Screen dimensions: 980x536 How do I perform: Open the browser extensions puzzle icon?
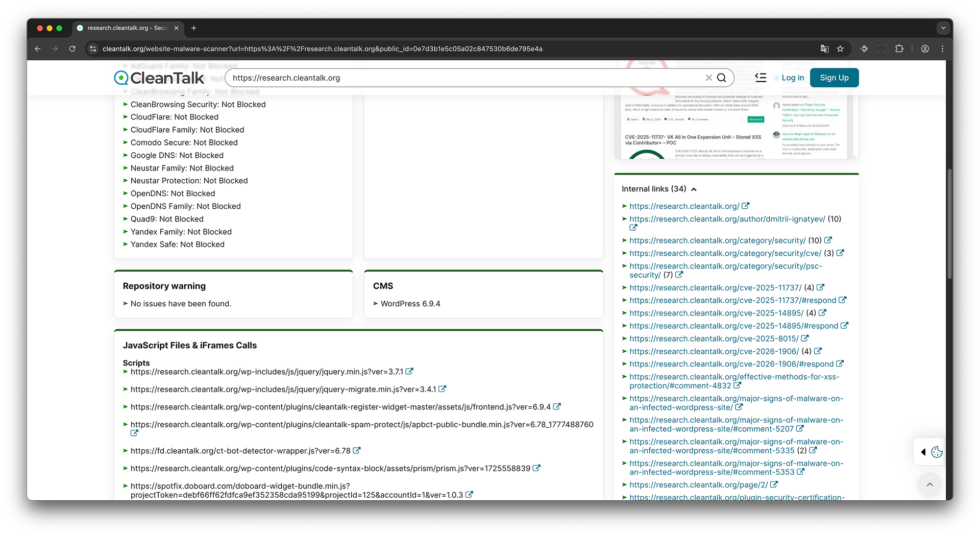(899, 48)
